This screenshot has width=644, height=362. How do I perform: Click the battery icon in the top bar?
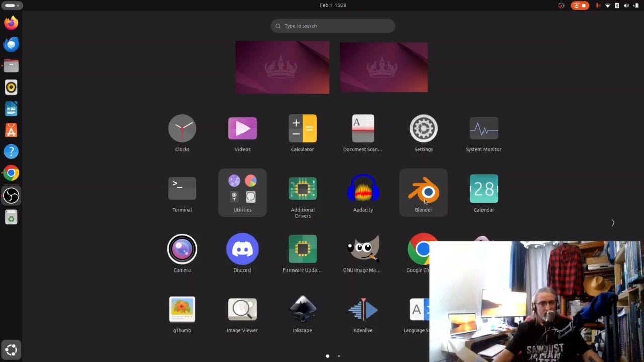point(636,5)
